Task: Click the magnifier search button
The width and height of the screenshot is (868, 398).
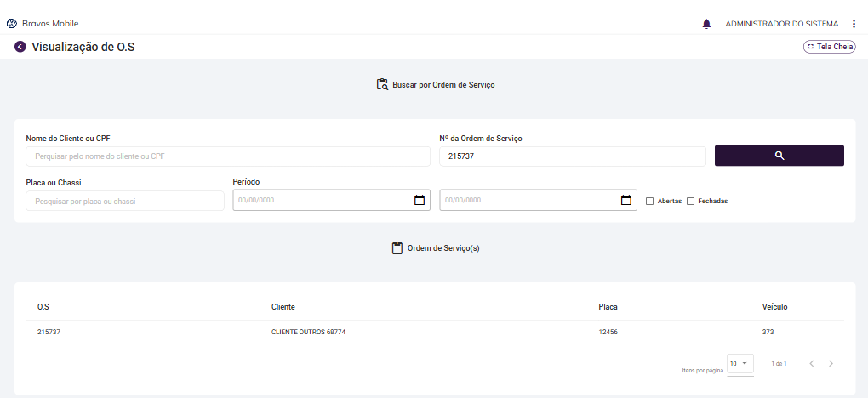Action: [779, 156]
